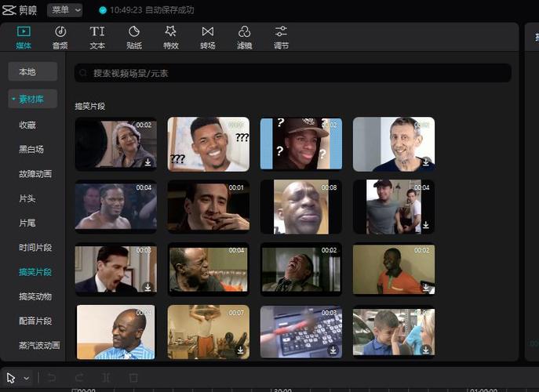The image size is (539, 392).
Task: Switch to the 搞笑动物 category
Action: pos(35,296)
